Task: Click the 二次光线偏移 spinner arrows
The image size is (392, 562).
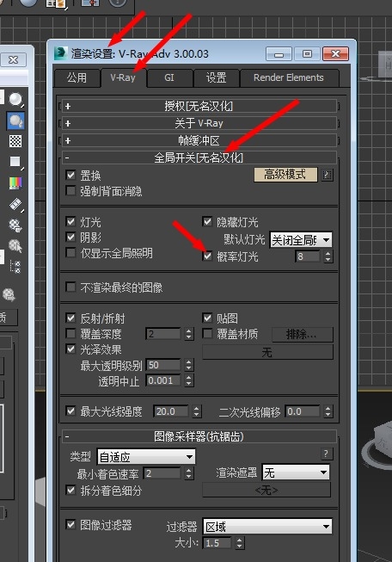Action: [328, 411]
